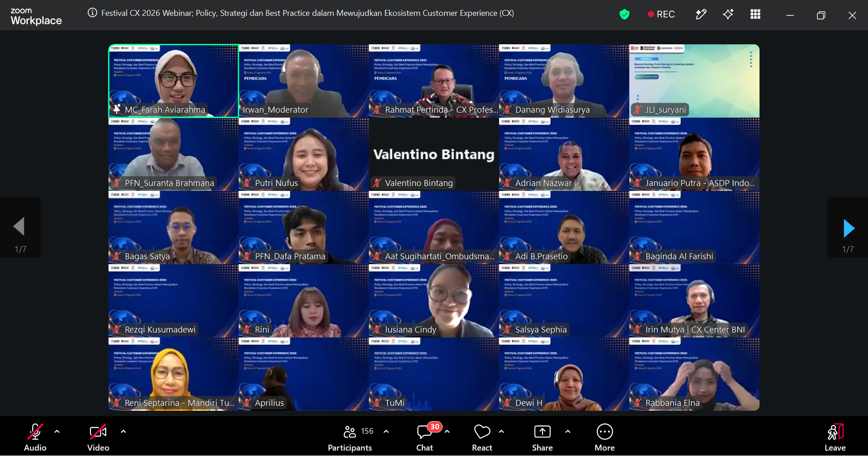Select Bagas Satya video tile
This screenshot has height=456, width=868.
pyautogui.click(x=174, y=228)
